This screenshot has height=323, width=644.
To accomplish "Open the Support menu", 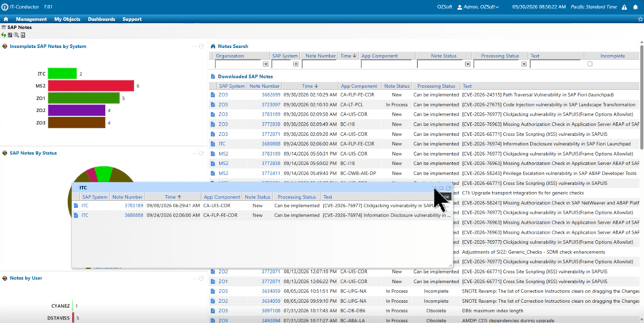I will coord(132,19).
